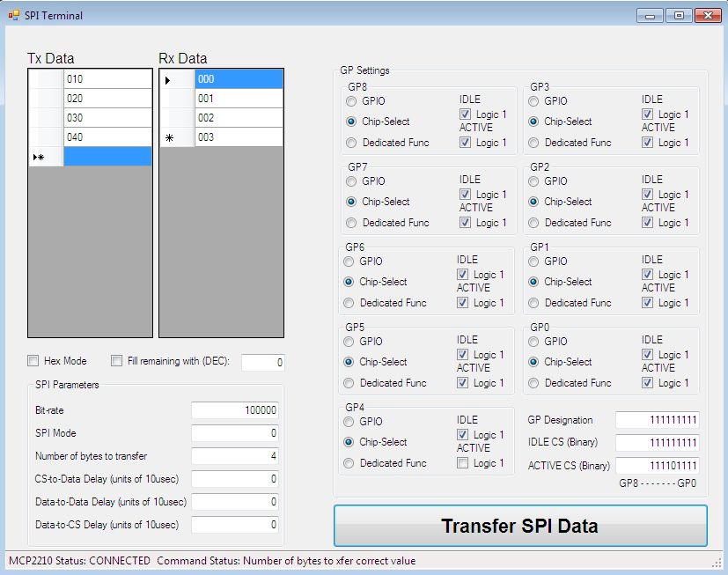Toggle GP8 IDLE Logic 1 checkbox
Viewport: 728px width, 575px height.
tap(465, 114)
